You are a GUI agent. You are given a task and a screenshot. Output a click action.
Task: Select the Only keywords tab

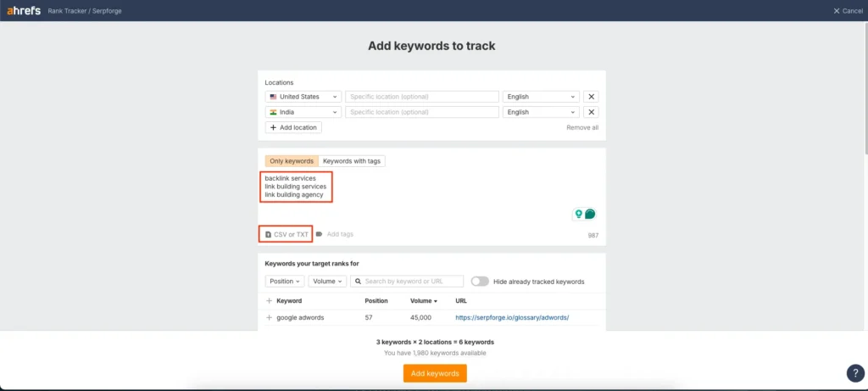[291, 161]
